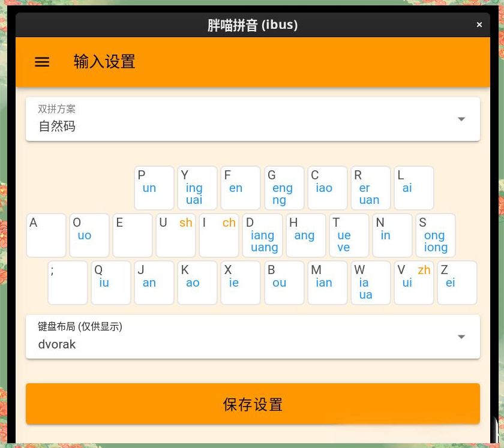The width and height of the screenshot is (504, 448).
Task: Select the L key labeled ai
Action: click(414, 188)
